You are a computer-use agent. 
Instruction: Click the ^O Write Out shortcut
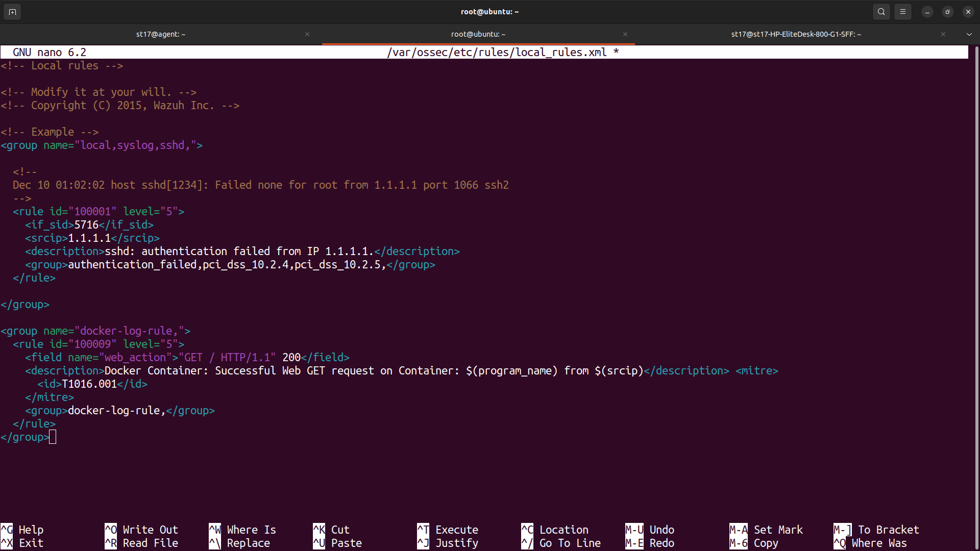click(141, 530)
